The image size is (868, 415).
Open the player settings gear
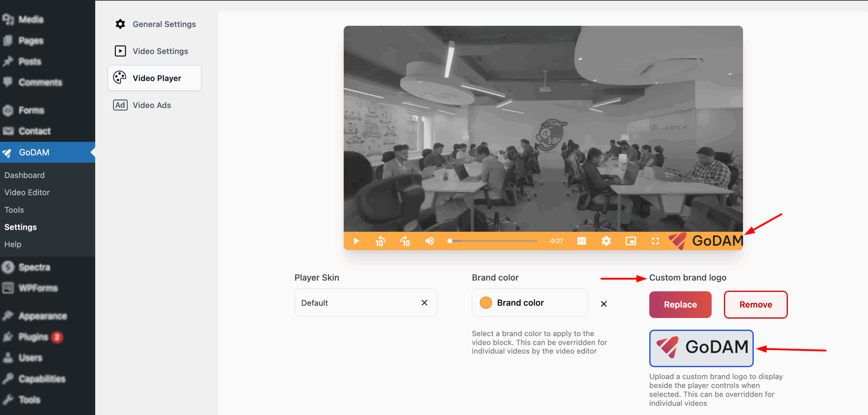(x=606, y=241)
